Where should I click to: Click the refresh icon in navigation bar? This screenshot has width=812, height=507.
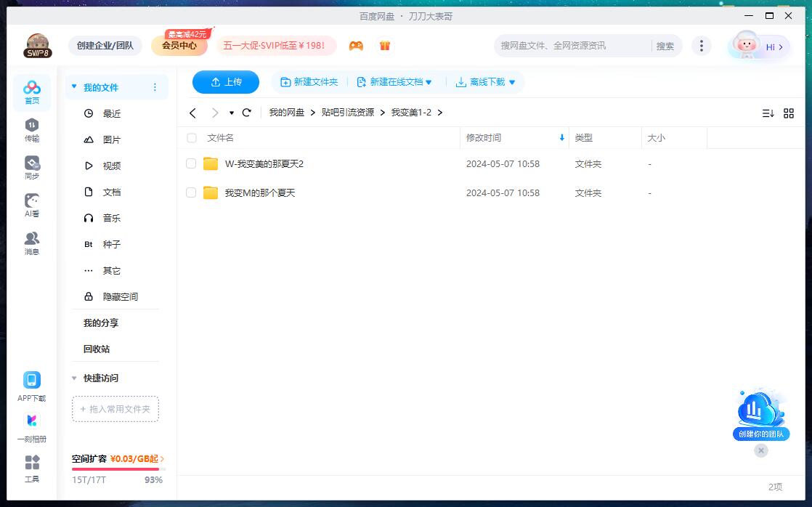(x=247, y=113)
